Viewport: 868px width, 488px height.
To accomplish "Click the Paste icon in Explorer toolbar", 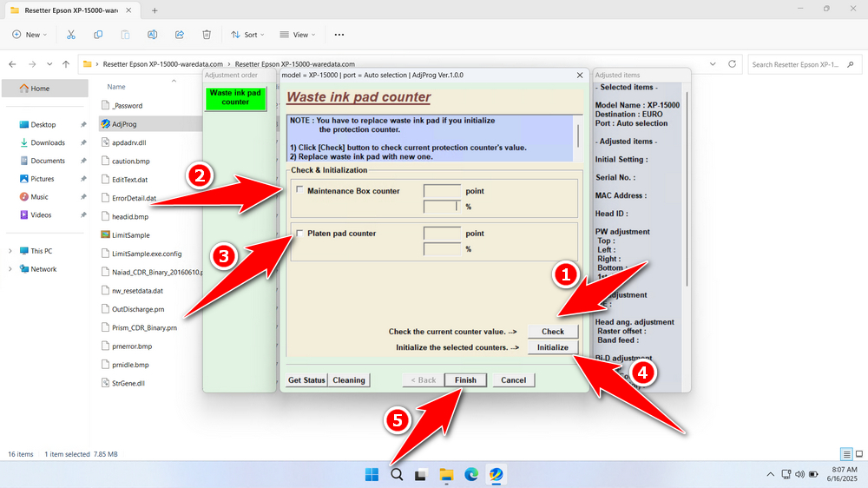I will [125, 35].
